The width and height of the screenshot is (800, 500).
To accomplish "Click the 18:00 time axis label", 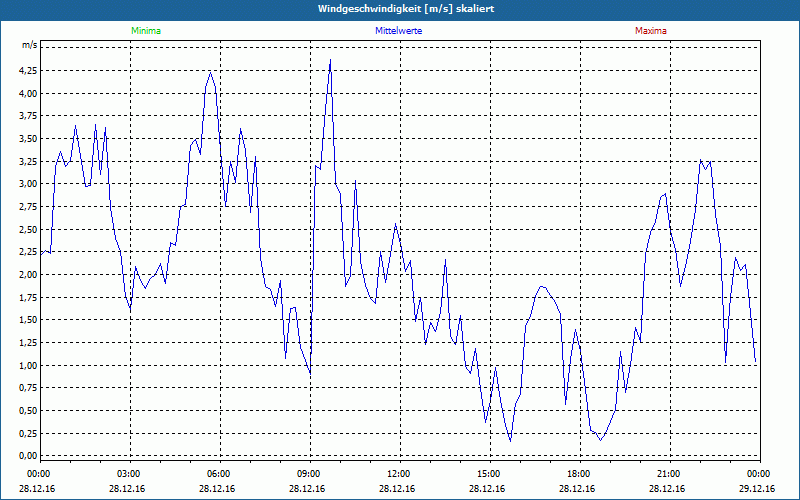I will point(580,474).
